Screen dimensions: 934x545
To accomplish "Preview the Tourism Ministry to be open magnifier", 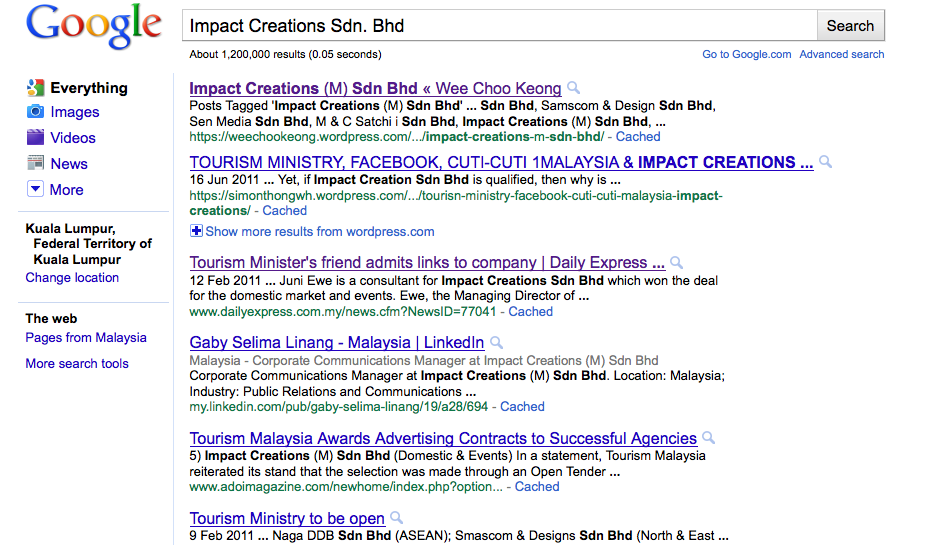I will point(397,518).
